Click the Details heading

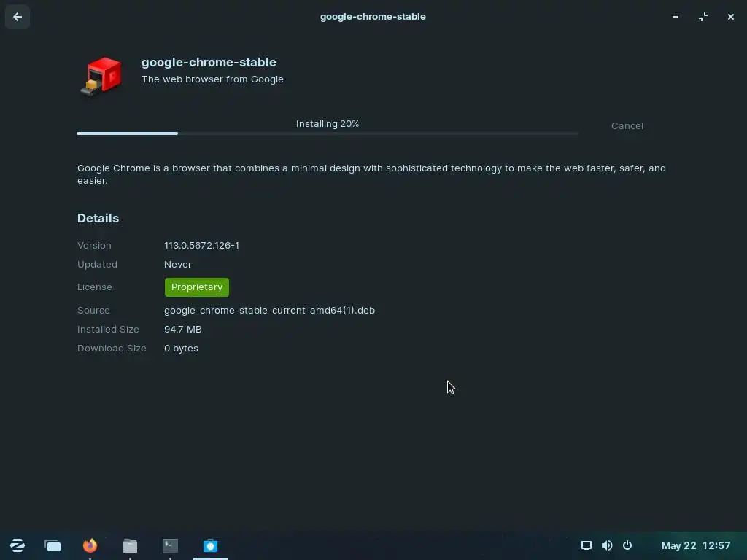(x=98, y=218)
